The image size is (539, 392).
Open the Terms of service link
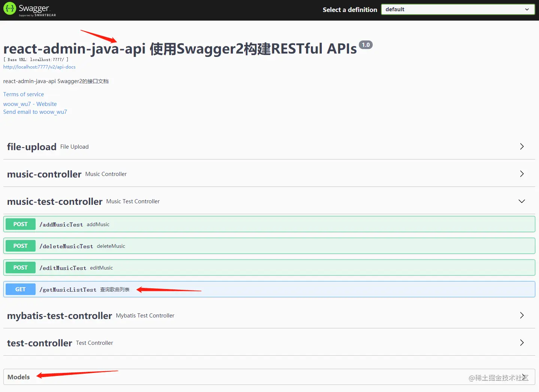(24, 94)
